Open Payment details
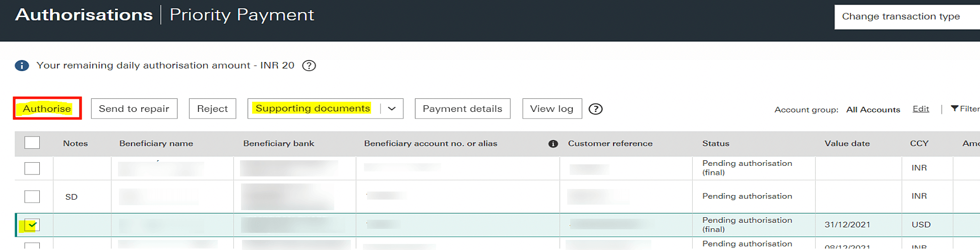Image resolution: width=980 pixels, height=250 pixels. point(462,109)
